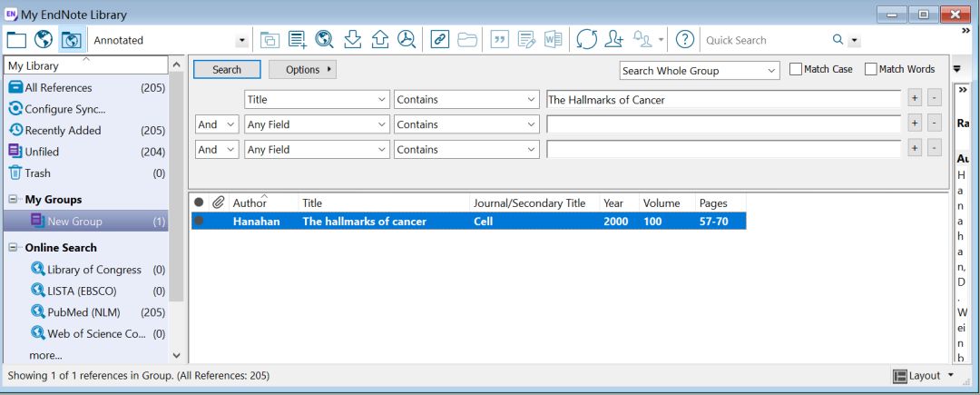The image size is (980, 395).
Task: Open the Annotated output style dropdown
Action: 242,41
